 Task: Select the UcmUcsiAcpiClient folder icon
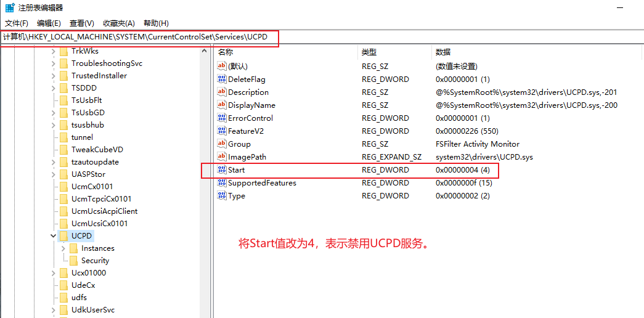[63, 211]
